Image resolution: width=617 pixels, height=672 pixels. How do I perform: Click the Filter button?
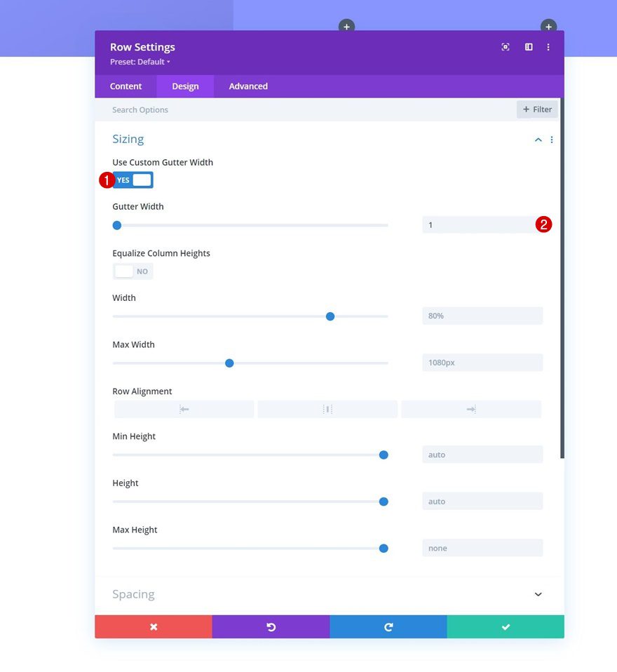coord(537,109)
